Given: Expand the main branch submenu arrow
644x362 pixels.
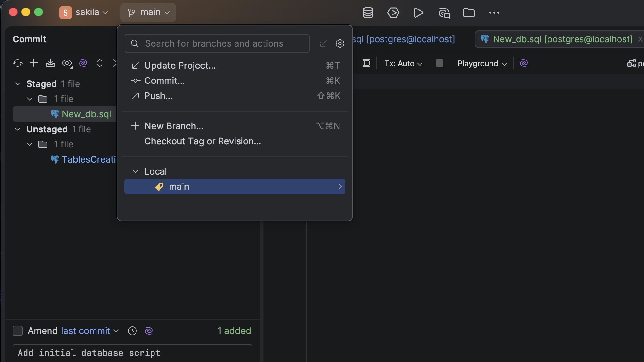Looking at the screenshot, I should 340,187.
